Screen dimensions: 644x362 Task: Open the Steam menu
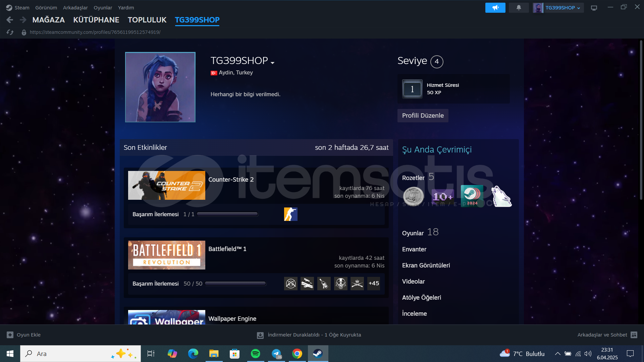coord(22,7)
